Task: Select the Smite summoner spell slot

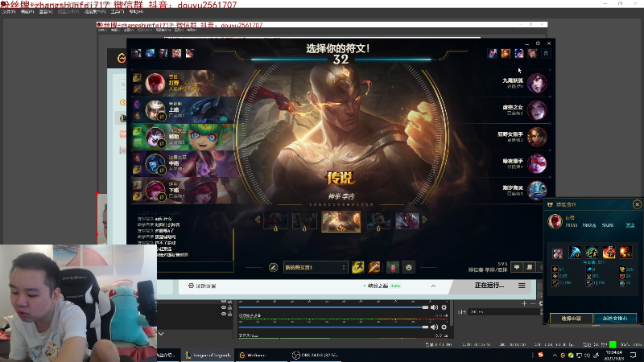Action: click(374, 267)
